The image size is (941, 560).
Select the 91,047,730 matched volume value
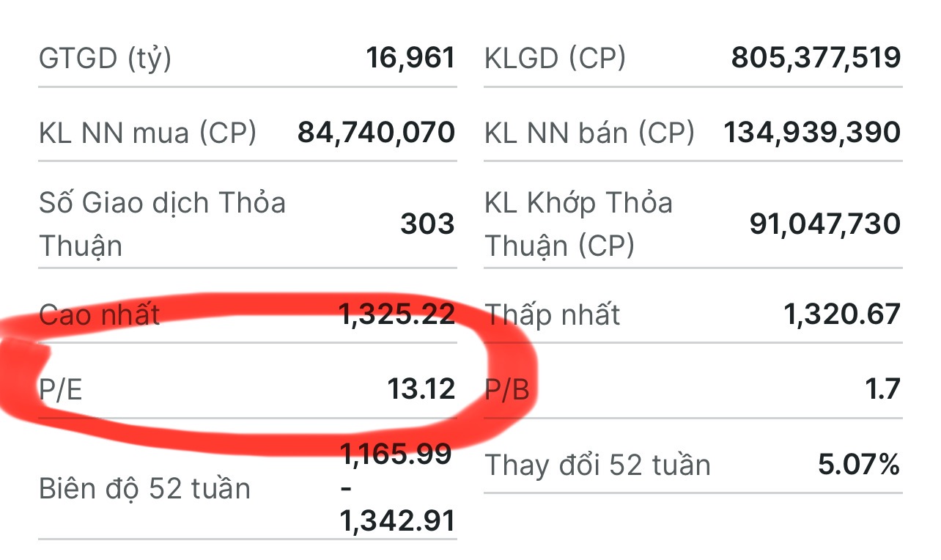pos(824,224)
